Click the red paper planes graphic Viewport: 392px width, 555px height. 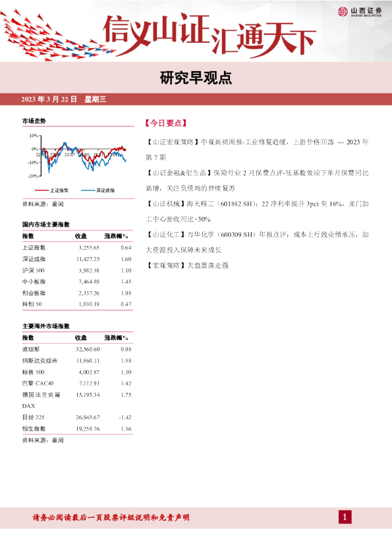point(53,36)
